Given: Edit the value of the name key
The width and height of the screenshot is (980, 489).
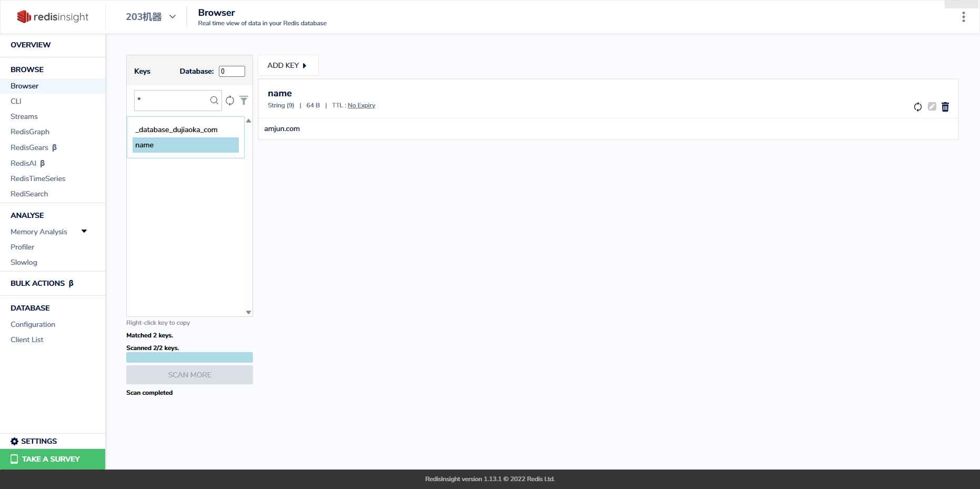Looking at the screenshot, I should pyautogui.click(x=932, y=107).
